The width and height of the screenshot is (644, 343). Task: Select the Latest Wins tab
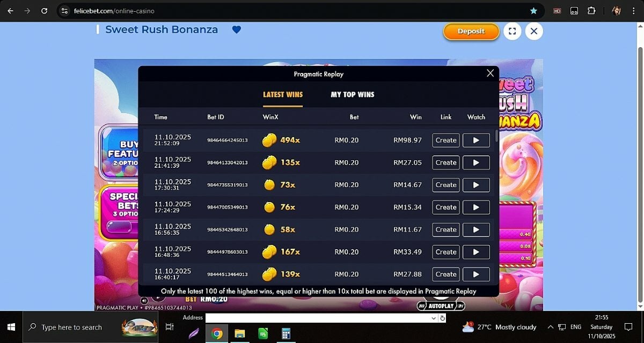coord(283,94)
